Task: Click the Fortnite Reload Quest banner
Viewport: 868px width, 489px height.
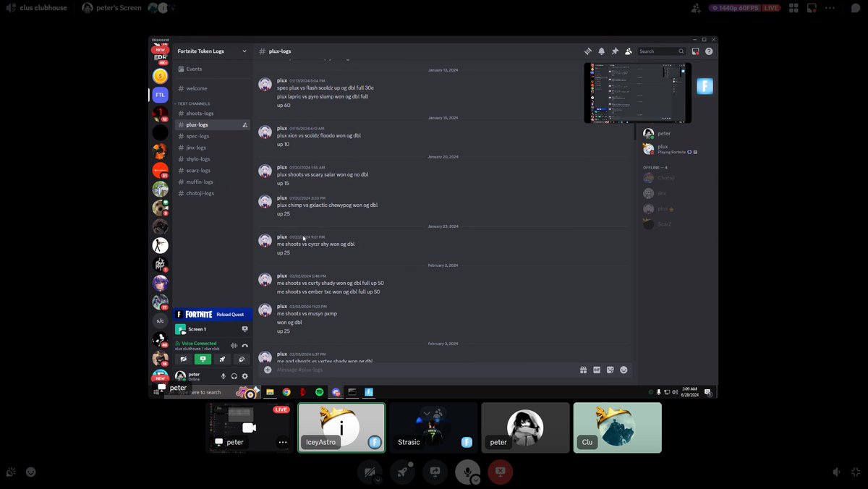Action: [213, 315]
